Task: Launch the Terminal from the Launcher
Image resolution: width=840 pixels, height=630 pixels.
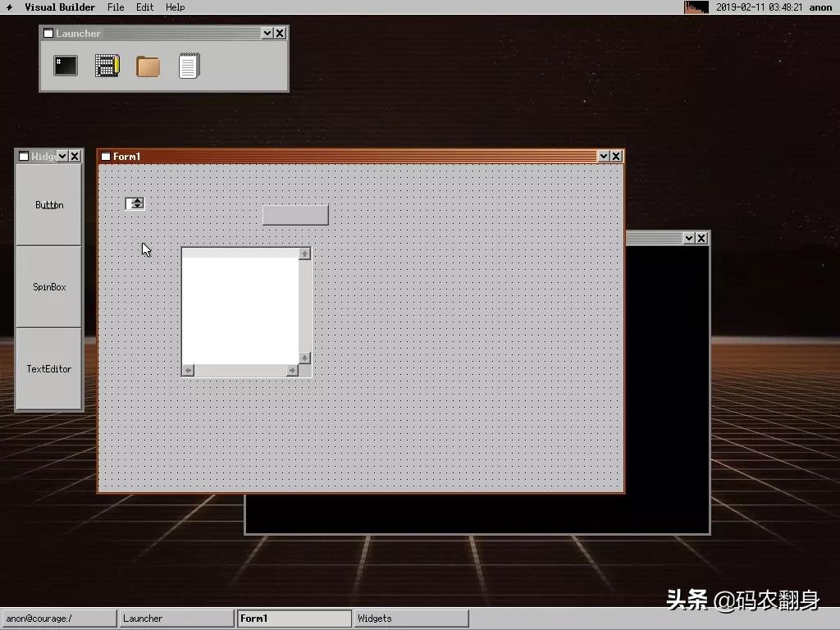Action: click(66, 66)
